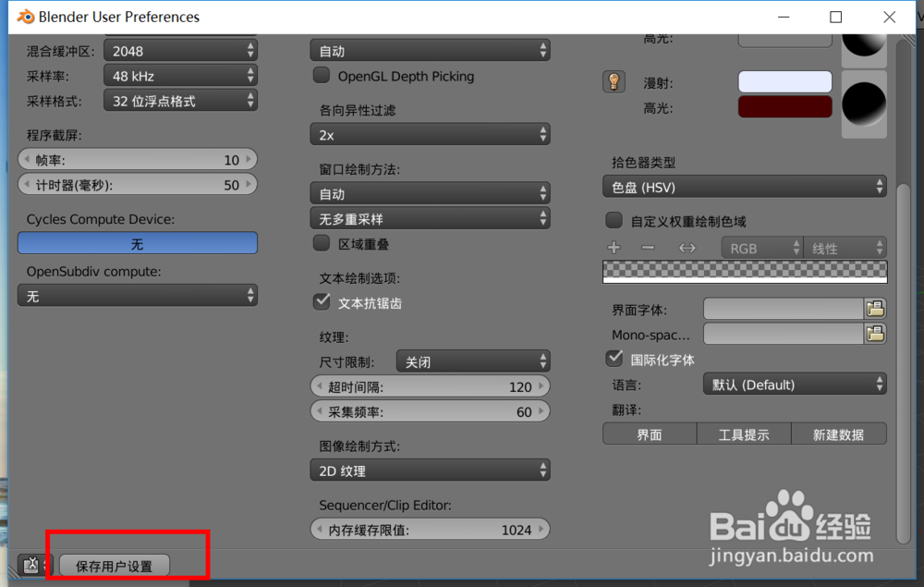The width and height of the screenshot is (924, 587).
Task: Click Mono-space font path input field
Action: coord(784,334)
